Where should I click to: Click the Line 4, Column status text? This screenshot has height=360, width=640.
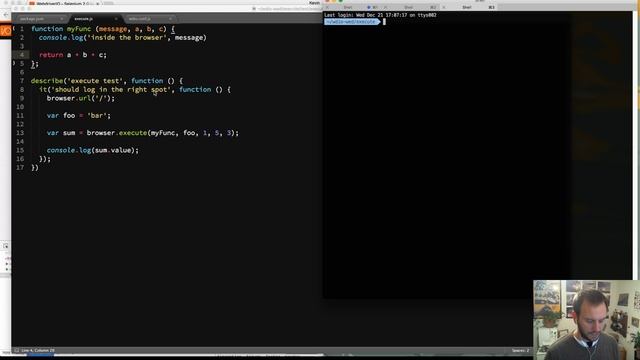coord(38,350)
